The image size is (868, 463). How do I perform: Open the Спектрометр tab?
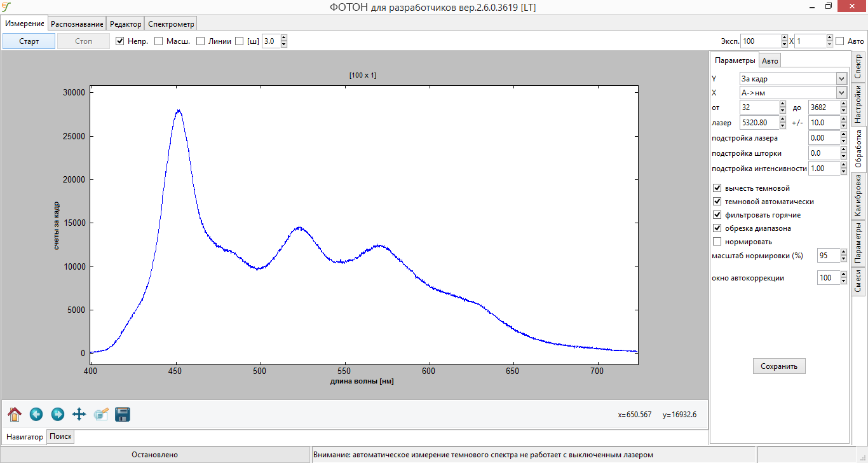(171, 24)
